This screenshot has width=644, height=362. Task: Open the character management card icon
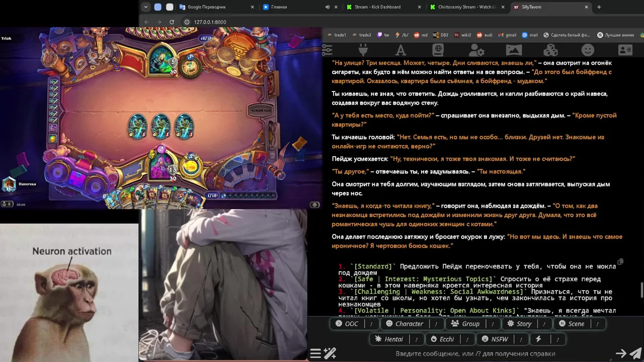(625, 50)
